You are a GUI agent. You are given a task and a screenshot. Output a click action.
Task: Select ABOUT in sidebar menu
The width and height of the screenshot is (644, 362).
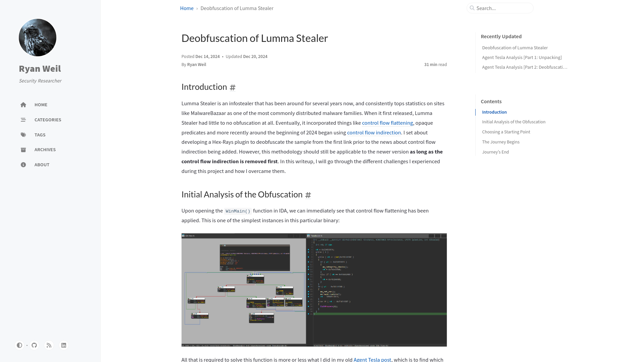(42, 165)
